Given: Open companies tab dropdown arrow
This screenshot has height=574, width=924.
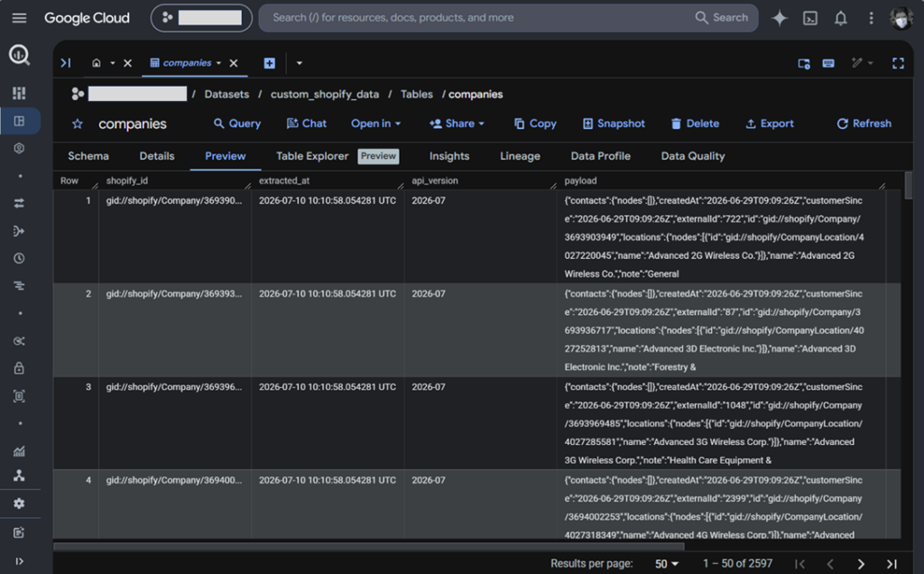Looking at the screenshot, I should coord(218,63).
